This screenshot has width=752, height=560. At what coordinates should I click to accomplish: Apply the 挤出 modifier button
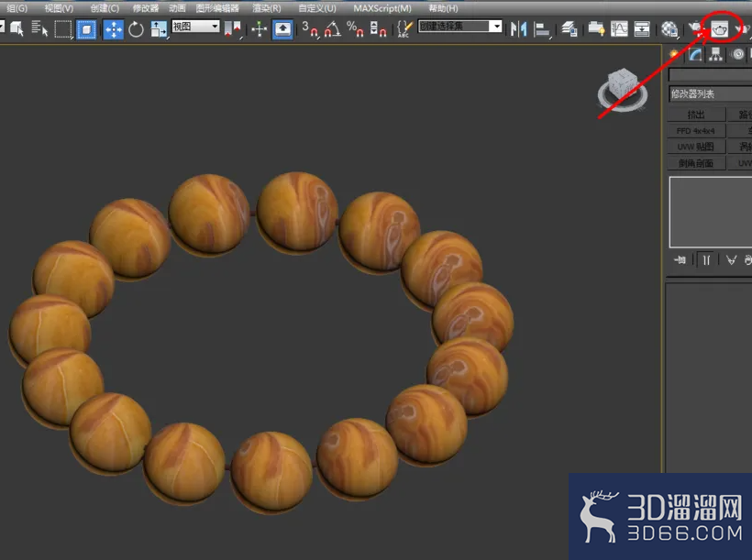pyautogui.click(x=696, y=115)
